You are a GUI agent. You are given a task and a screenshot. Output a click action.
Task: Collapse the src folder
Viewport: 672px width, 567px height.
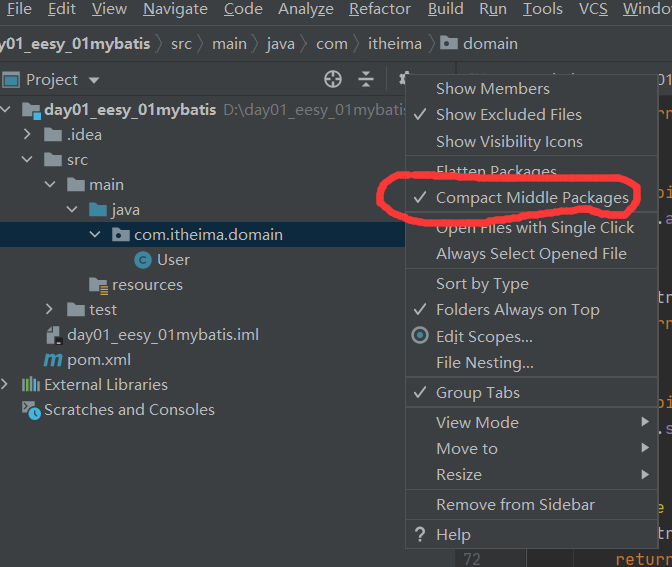[27, 160]
